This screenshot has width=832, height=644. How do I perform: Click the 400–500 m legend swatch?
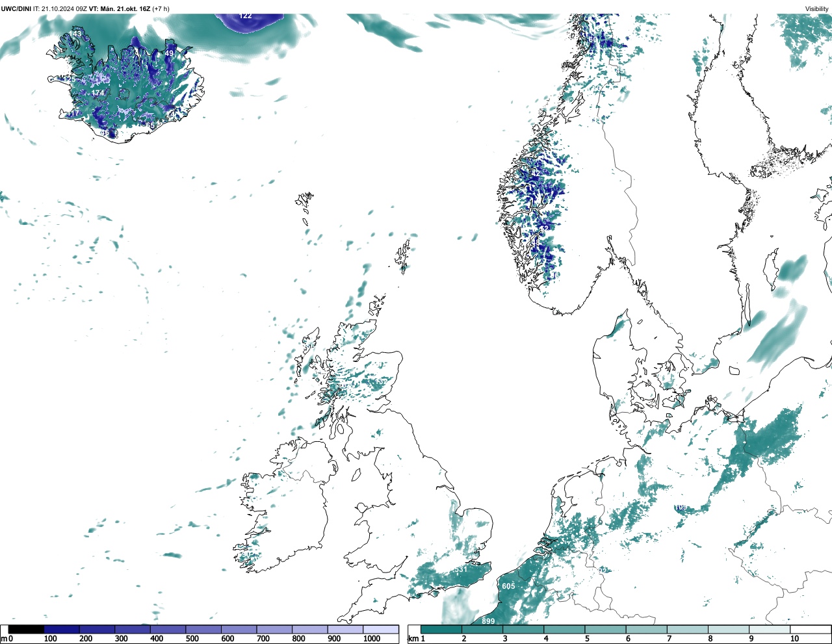pos(168,629)
